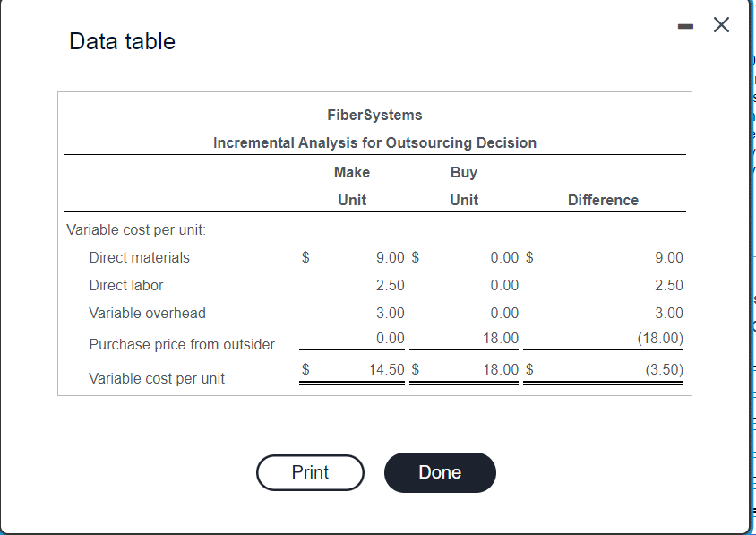Select the Direct materials row label
This screenshot has height=535, width=756.
(x=139, y=257)
